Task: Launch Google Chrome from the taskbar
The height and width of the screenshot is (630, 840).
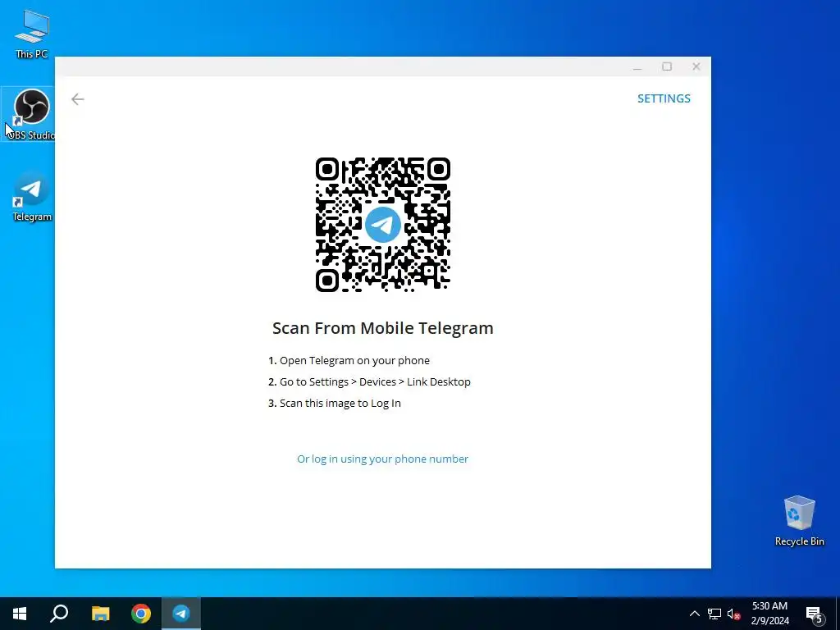Action: tap(141, 614)
